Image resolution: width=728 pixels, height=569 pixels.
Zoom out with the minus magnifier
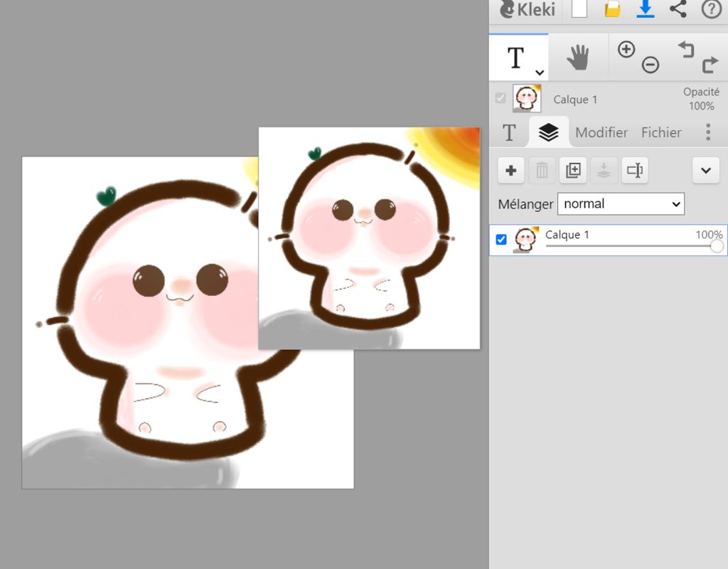(x=651, y=65)
